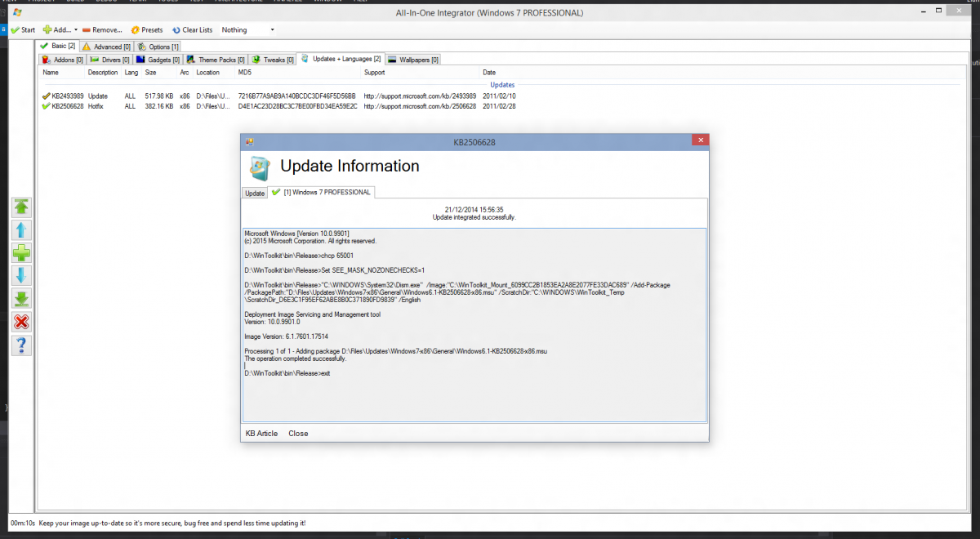980x539 pixels.
Task: Click the Update Information box icon
Action: (261, 168)
